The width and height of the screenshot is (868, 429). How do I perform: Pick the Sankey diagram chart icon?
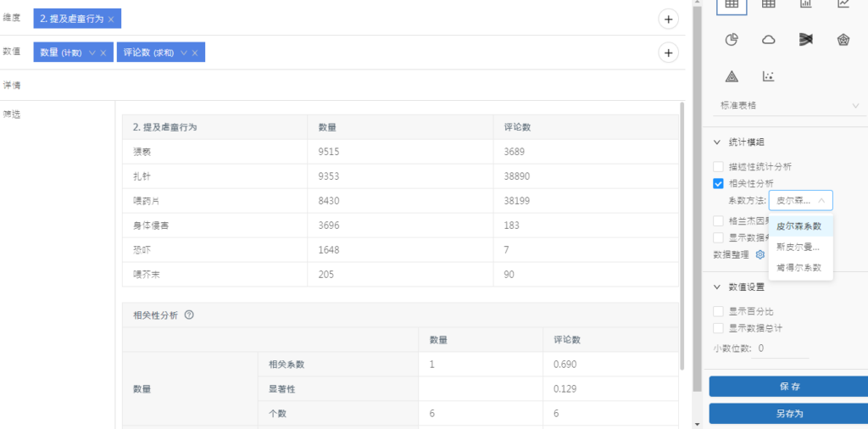[x=806, y=39]
